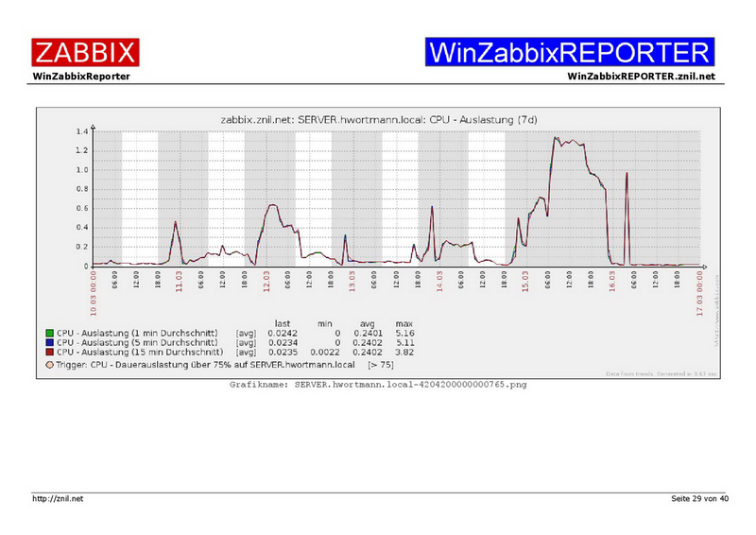Click the 10.03 00:00 start date label
Viewport: 756px width, 535px height.
click(x=94, y=293)
